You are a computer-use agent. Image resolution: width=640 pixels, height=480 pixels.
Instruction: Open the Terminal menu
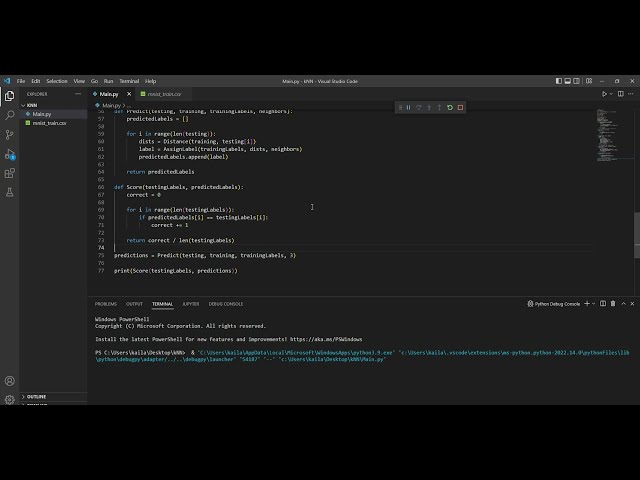point(129,81)
